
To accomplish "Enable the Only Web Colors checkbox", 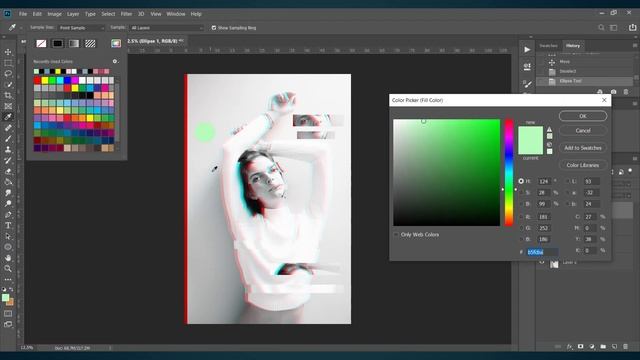I will coord(396,235).
